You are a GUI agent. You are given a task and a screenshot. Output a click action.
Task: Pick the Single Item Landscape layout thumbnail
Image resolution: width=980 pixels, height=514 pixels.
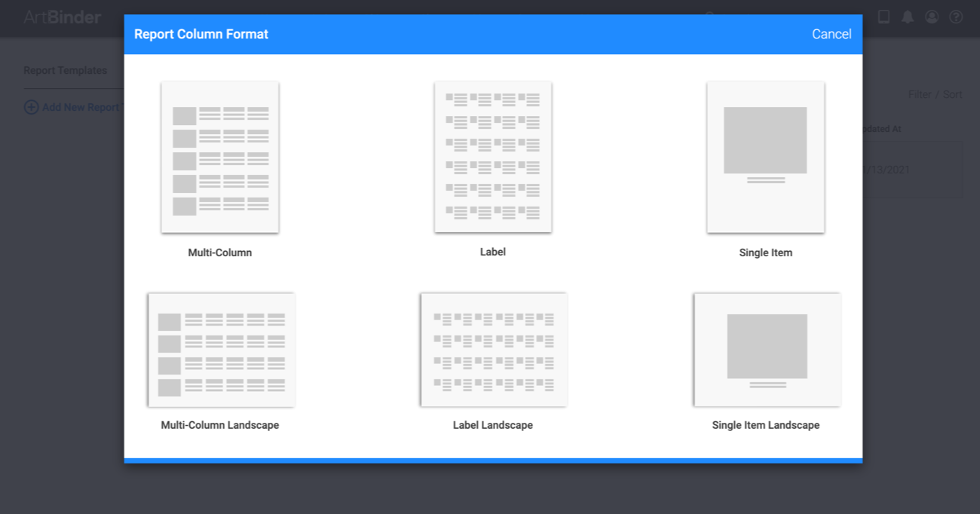pos(767,350)
